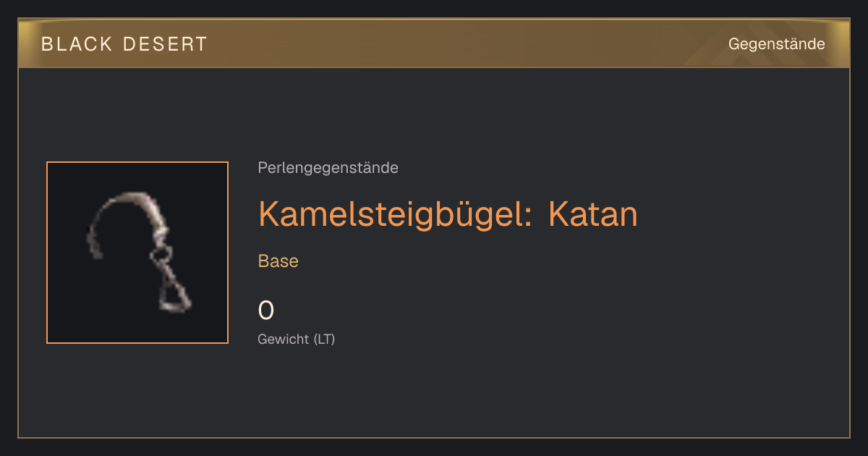The image size is (868, 456).
Task: Open the Gegenstände link in the header
Action: point(776,44)
